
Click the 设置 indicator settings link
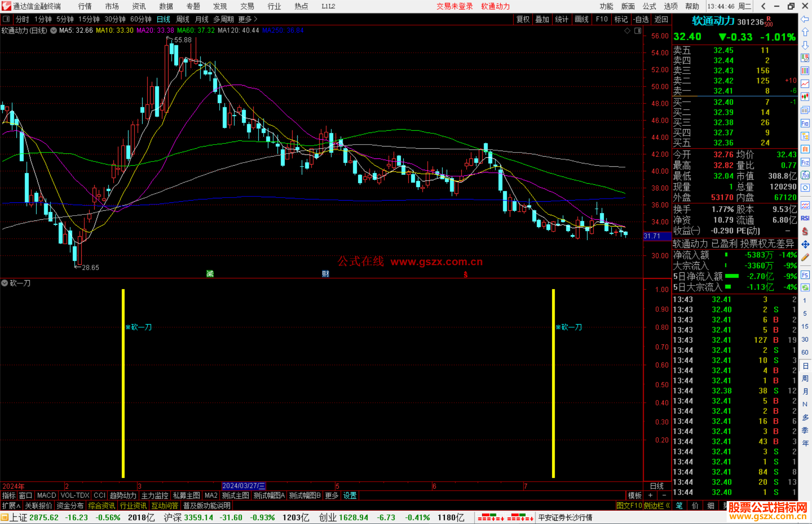[350, 495]
